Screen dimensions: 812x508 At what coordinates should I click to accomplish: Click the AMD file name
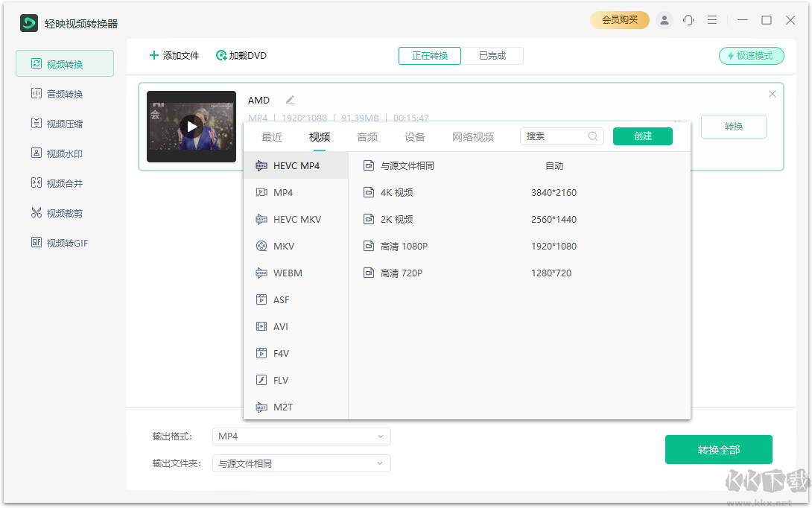pyautogui.click(x=259, y=100)
